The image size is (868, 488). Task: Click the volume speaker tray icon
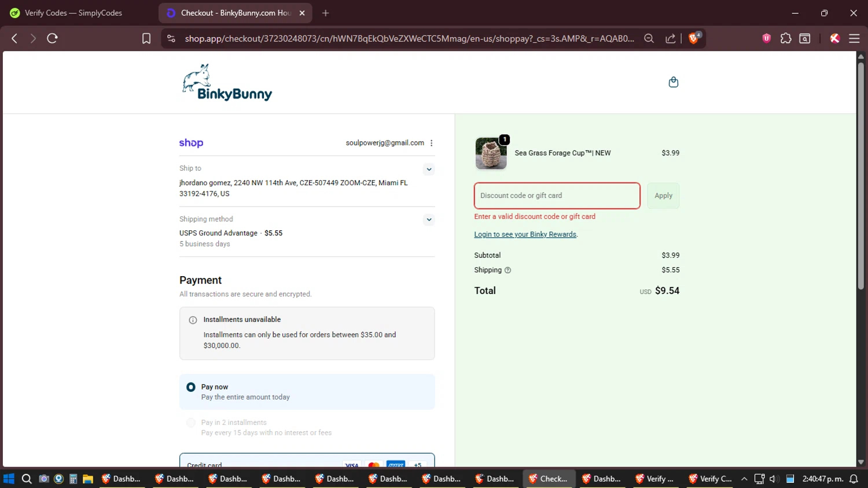tap(773, 479)
